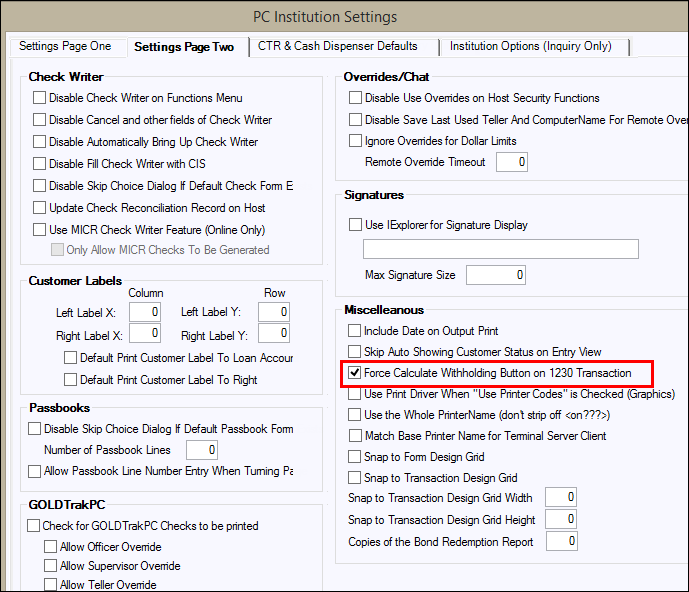Click the Right Label Y field
Viewport: 689px width, 592px height.
(x=274, y=333)
